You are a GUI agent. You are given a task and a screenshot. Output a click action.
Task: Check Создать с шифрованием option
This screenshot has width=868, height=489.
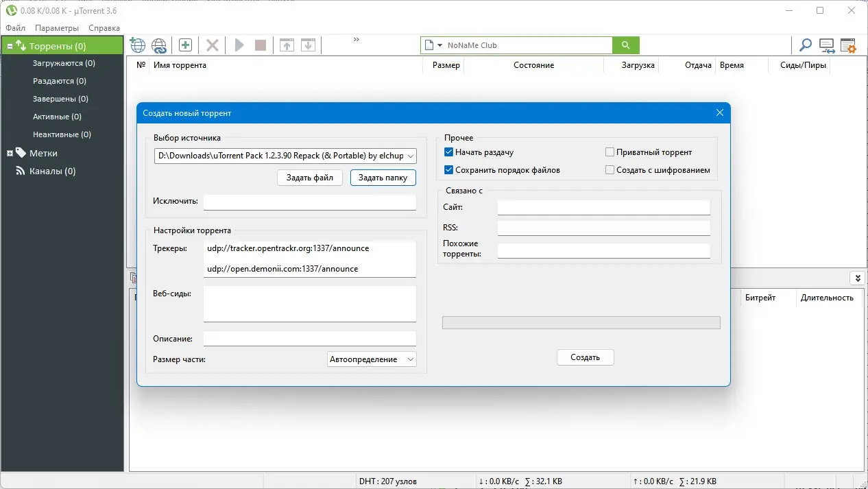(x=609, y=169)
